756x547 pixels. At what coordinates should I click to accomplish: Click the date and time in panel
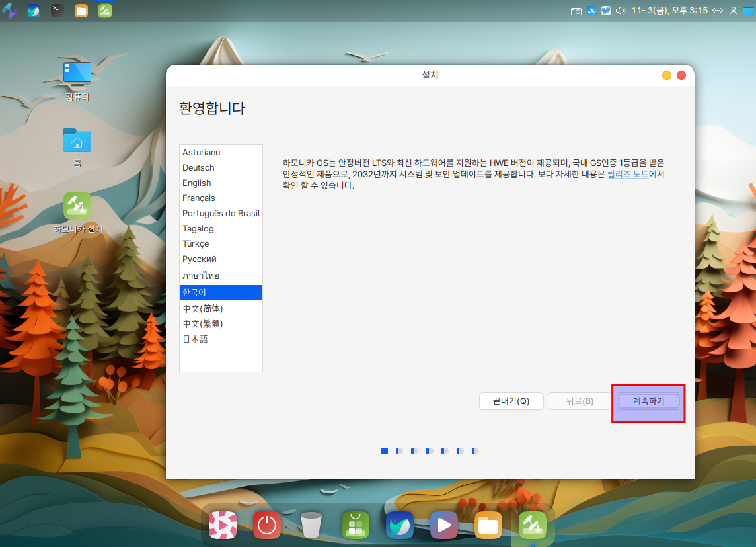pos(669,10)
